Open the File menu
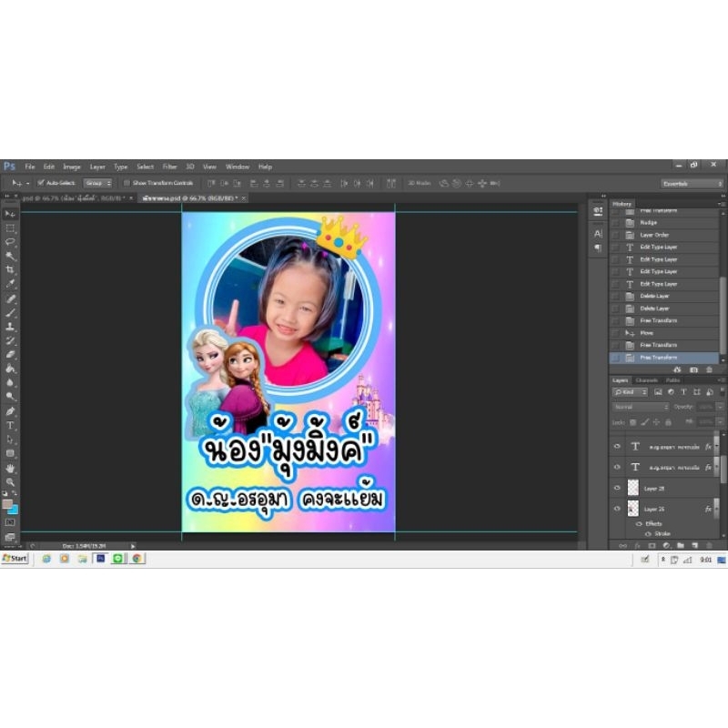Image resolution: width=728 pixels, height=728 pixels. (x=30, y=167)
